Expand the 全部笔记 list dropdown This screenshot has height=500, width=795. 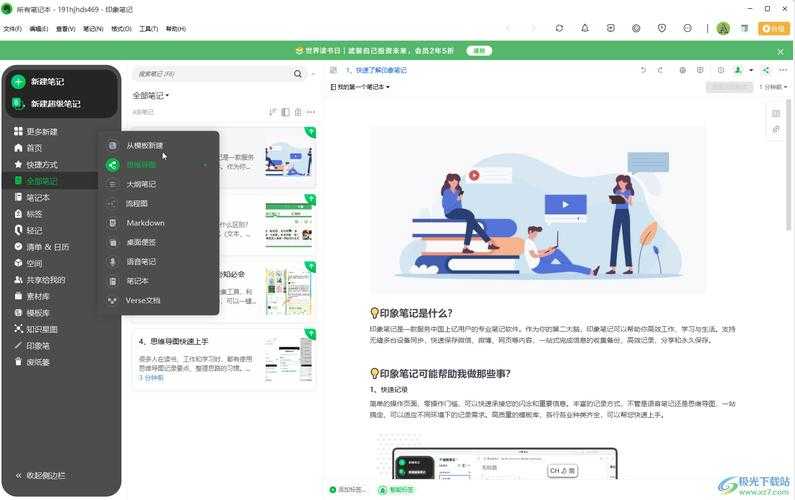tap(151, 95)
